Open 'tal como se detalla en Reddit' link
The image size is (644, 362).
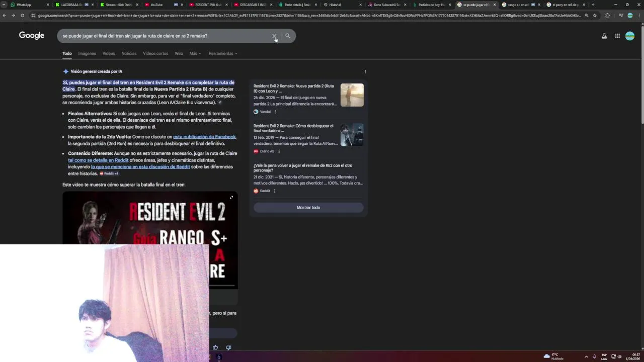[x=98, y=160]
